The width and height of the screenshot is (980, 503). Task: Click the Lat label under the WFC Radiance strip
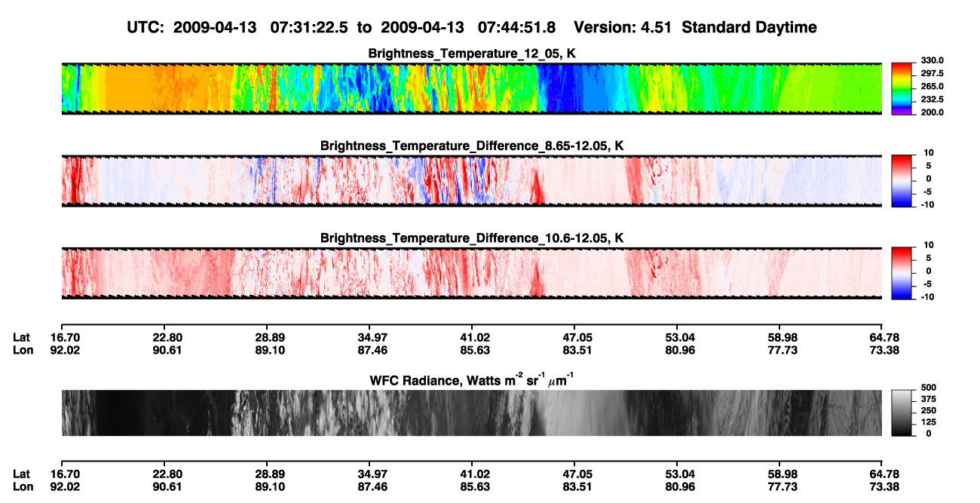point(22,474)
